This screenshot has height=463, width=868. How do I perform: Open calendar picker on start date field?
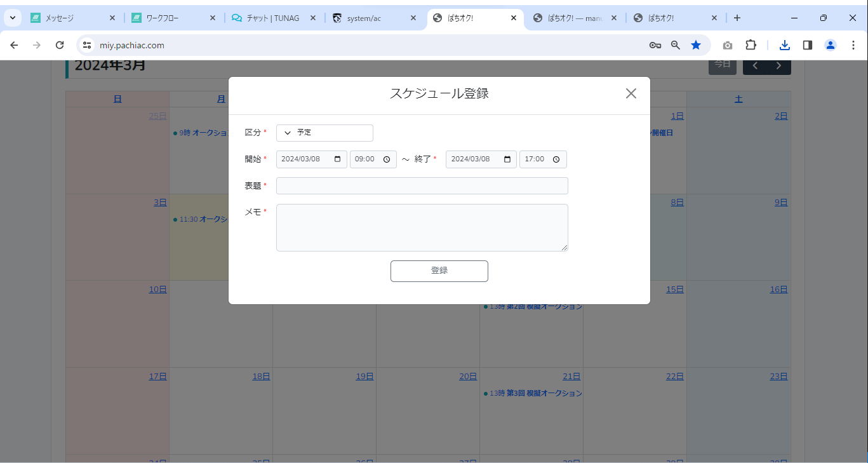337,159
